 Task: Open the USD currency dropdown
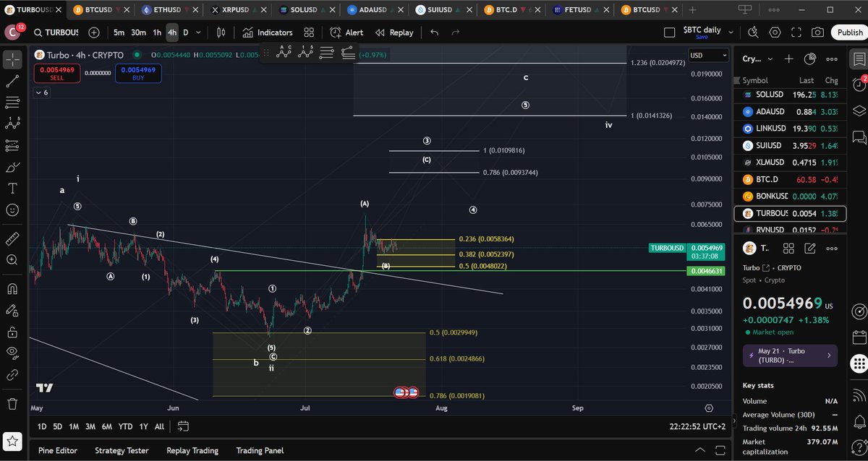pyautogui.click(x=708, y=55)
